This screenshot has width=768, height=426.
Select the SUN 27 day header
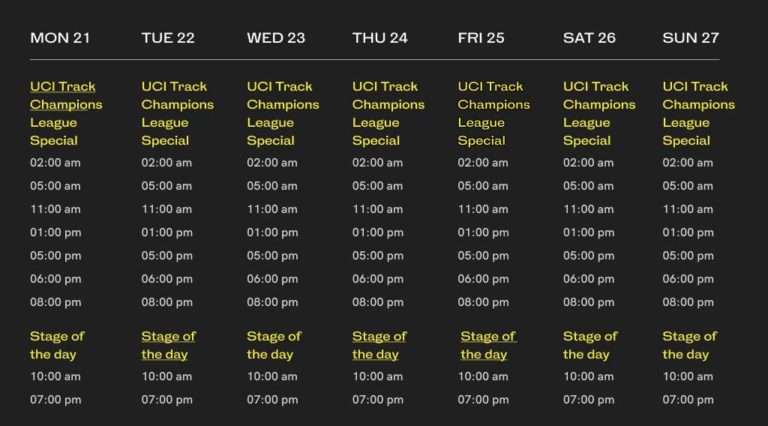pos(691,38)
